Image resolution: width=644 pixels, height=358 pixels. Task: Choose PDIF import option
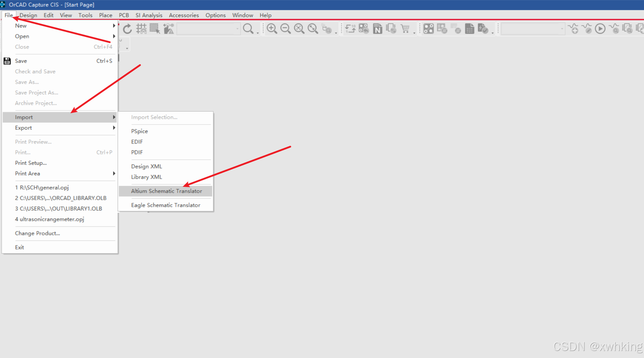point(165,152)
